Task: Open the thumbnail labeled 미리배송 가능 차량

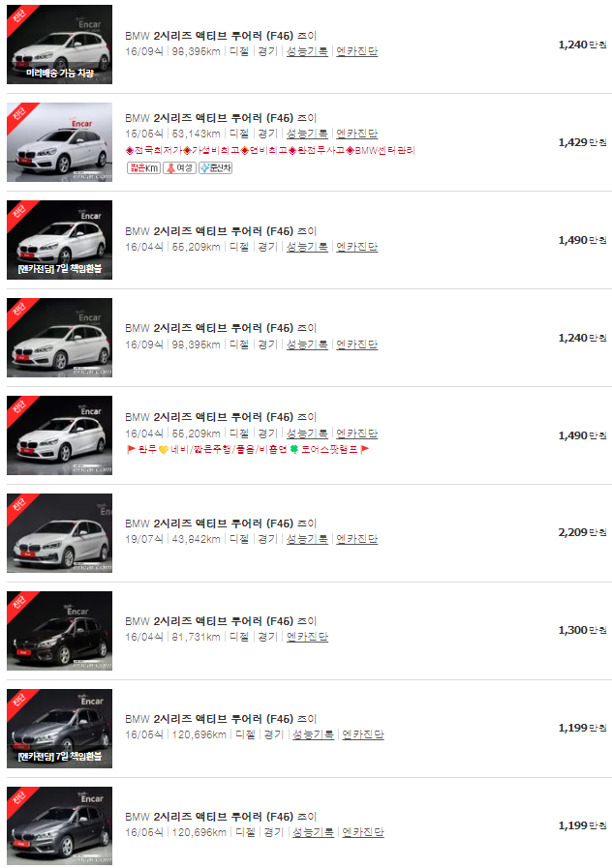Action: click(59, 45)
